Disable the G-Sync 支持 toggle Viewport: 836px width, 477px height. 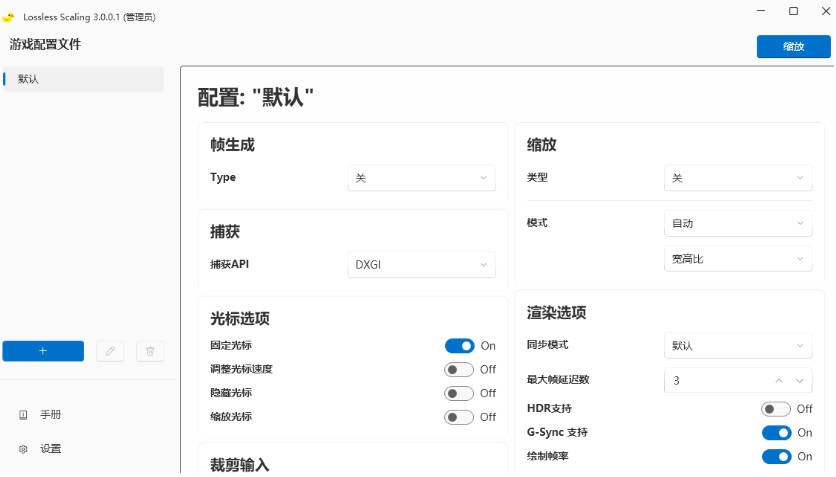tap(776, 433)
